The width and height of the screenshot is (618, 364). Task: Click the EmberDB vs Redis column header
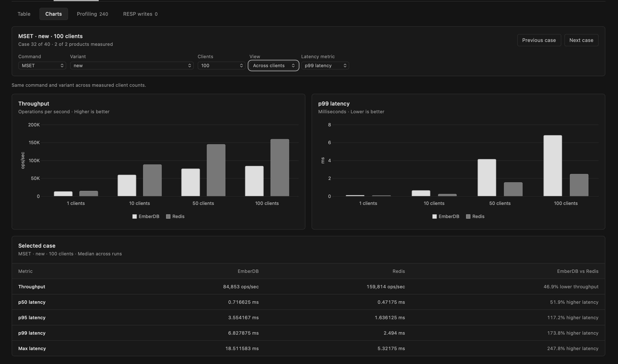pos(578,271)
